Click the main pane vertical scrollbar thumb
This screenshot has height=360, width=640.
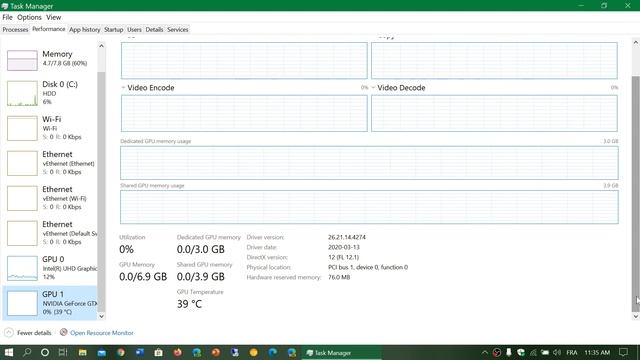click(636, 193)
